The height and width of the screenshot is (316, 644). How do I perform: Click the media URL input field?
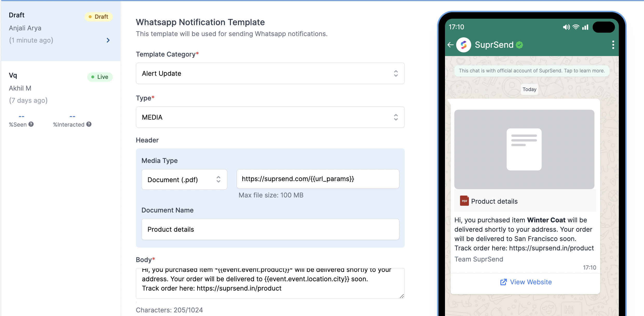[318, 179]
